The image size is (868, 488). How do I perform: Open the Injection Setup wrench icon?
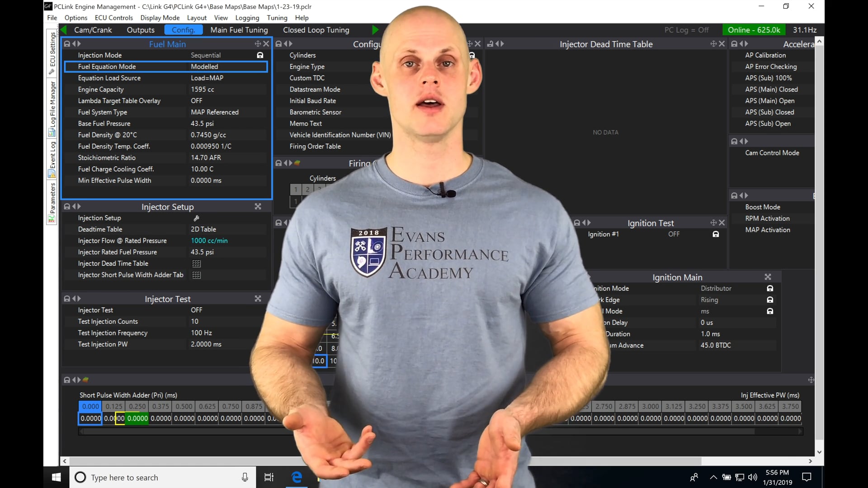pos(196,218)
